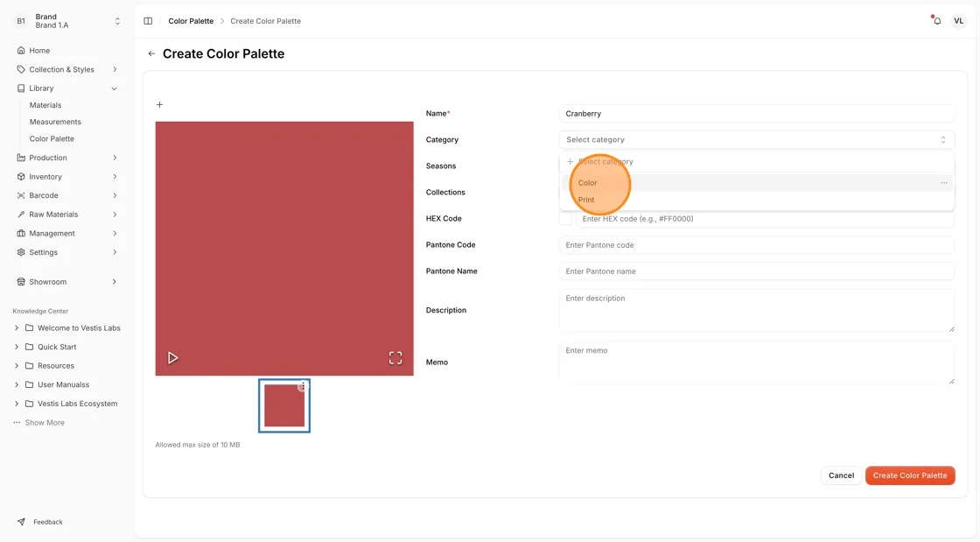Open Measurements in the Library submenu
Screen dimensions: 980x542
[x=55, y=122]
